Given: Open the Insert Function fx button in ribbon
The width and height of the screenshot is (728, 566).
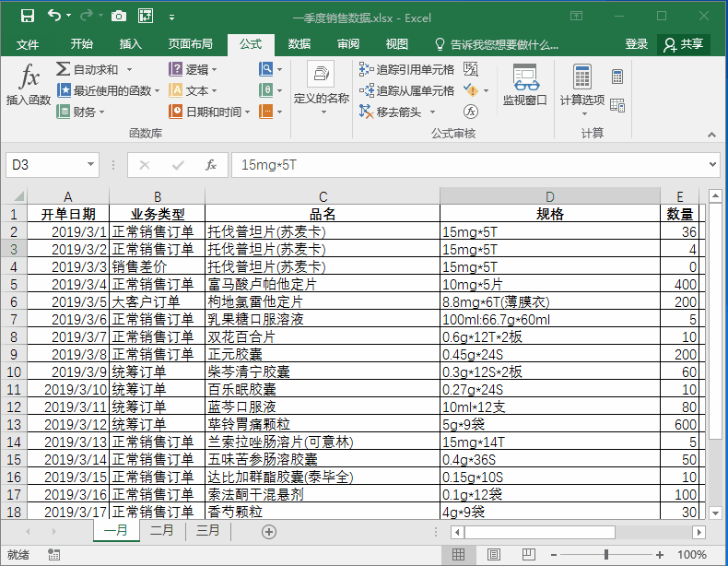Looking at the screenshot, I should (x=29, y=85).
